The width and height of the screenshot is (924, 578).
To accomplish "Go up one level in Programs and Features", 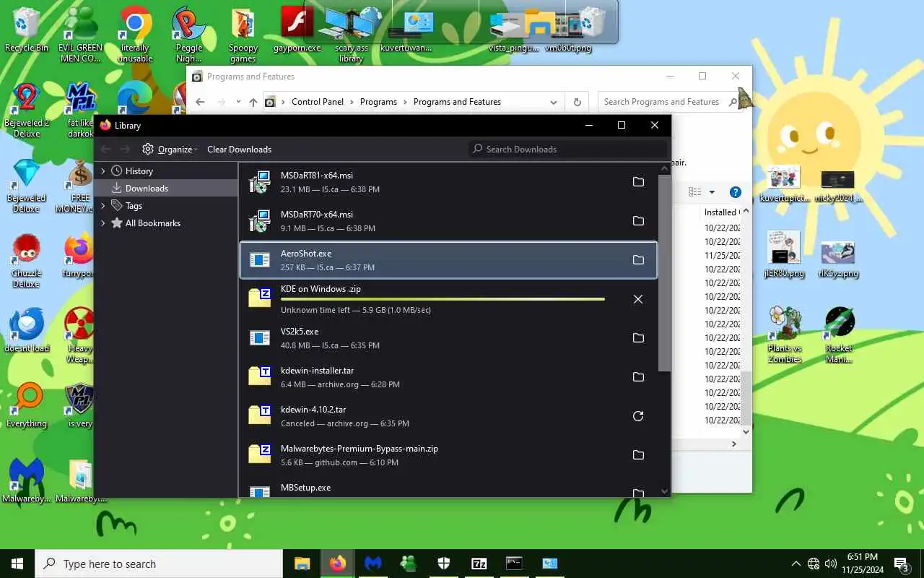I will click(x=253, y=102).
